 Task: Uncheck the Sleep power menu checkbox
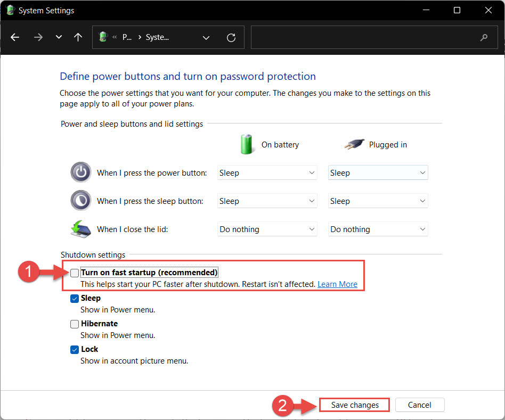tap(75, 299)
